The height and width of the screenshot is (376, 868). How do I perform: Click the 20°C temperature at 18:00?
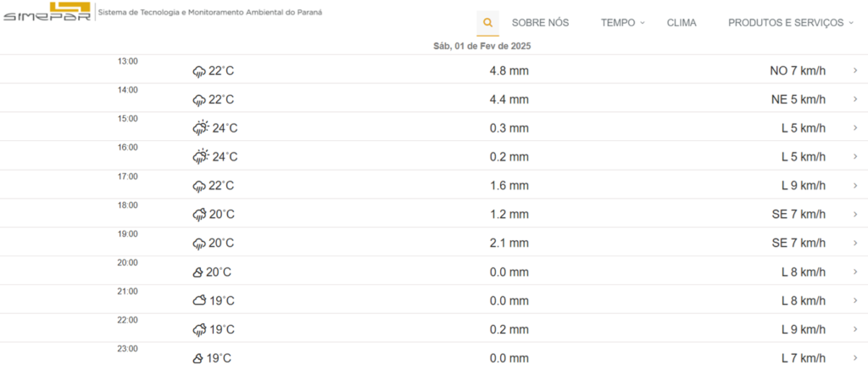click(x=222, y=215)
